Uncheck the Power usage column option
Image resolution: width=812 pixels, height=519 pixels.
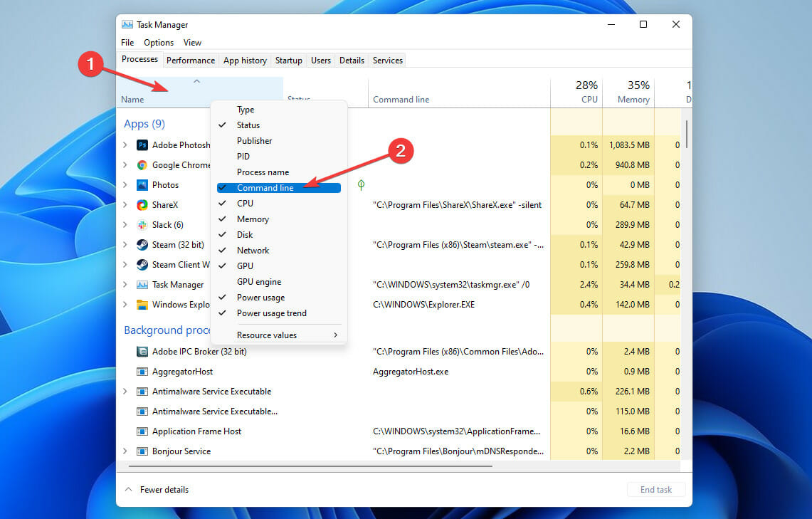pyautogui.click(x=278, y=298)
